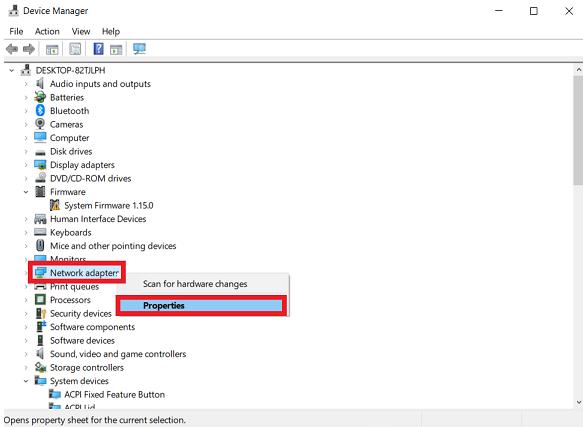Expand the Display adapters category

coord(26,165)
